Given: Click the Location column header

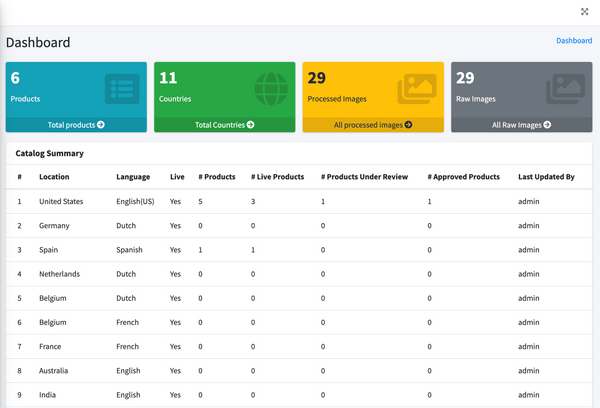Looking at the screenshot, I should tap(55, 177).
